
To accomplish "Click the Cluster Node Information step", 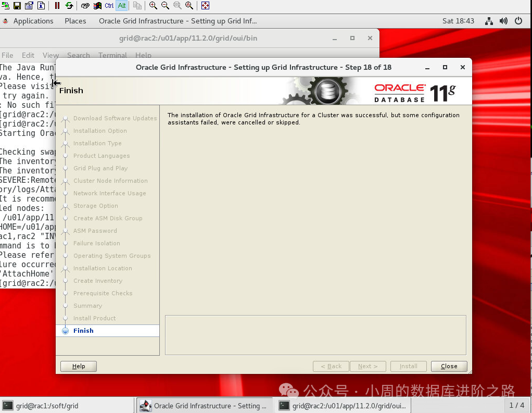I will (110, 181).
